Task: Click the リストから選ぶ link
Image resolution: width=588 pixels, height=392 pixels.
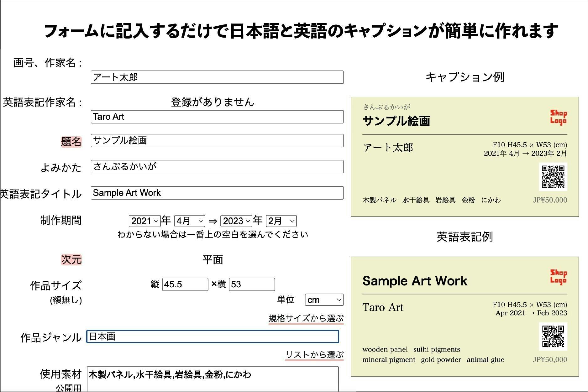Action: point(314,355)
